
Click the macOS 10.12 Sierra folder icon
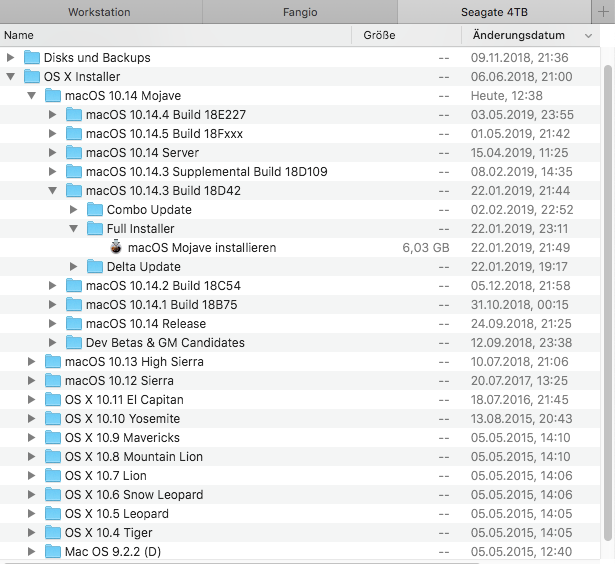click(53, 380)
